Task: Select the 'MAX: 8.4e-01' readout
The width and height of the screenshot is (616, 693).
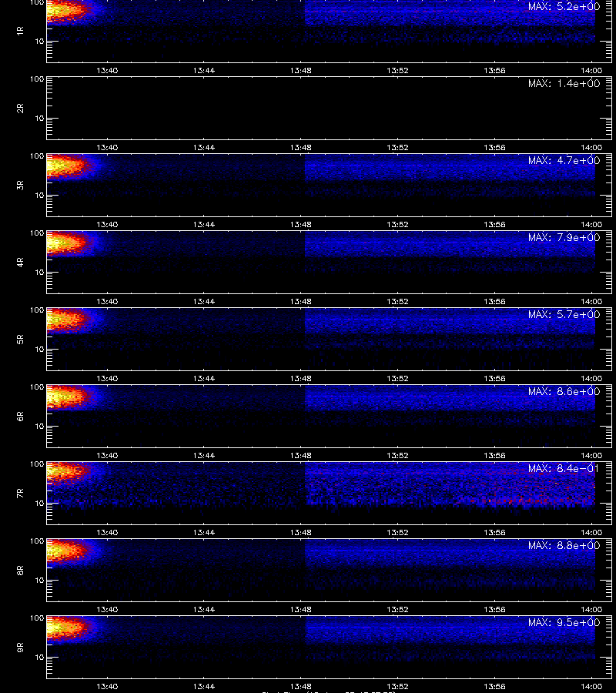Action: [564, 468]
